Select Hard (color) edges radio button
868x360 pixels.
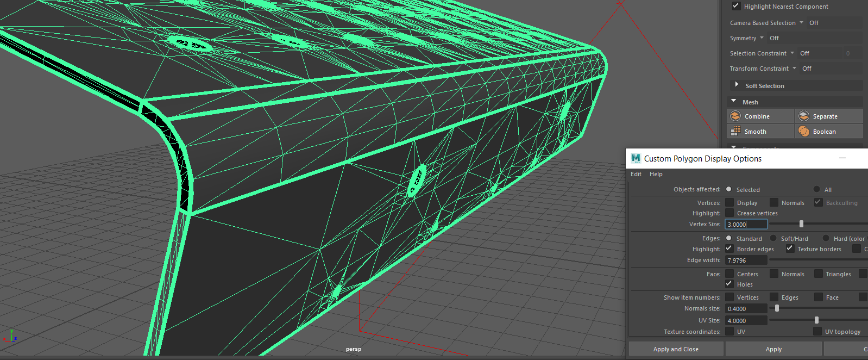coord(826,238)
